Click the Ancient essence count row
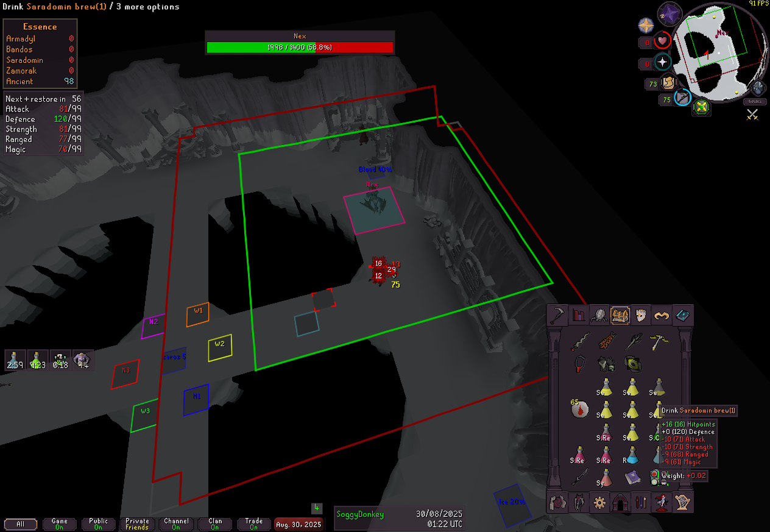Screen dimensions: 770x532 [40, 82]
